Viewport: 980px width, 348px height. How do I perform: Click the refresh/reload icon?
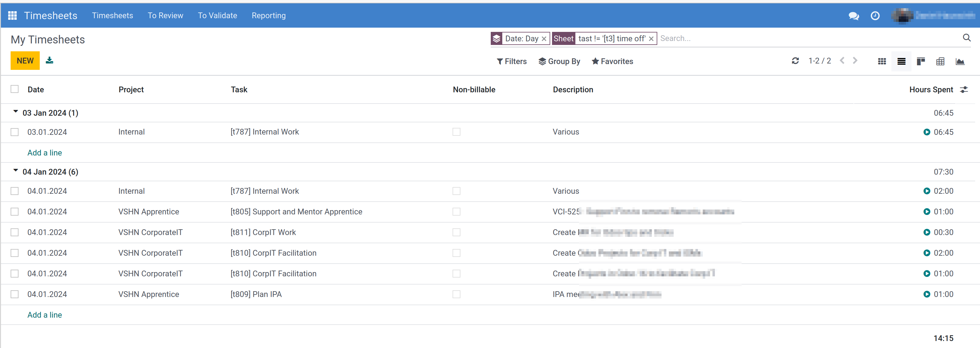click(x=794, y=61)
